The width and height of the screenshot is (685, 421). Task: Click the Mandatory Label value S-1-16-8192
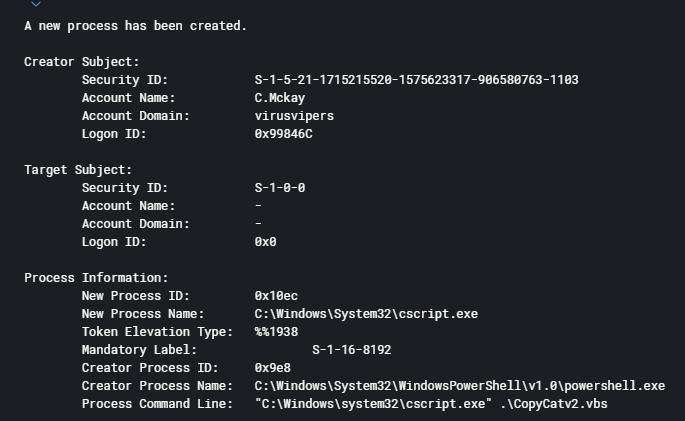click(351, 350)
